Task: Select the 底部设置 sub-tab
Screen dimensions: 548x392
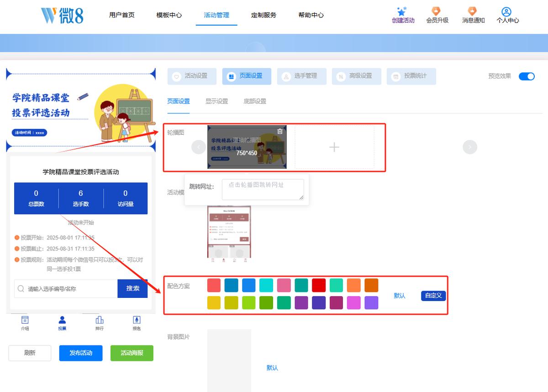Action: coord(255,101)
